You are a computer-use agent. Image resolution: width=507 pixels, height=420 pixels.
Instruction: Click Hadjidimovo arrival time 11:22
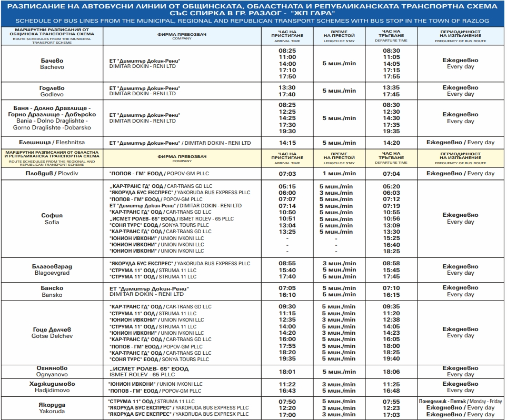[287, 384]
